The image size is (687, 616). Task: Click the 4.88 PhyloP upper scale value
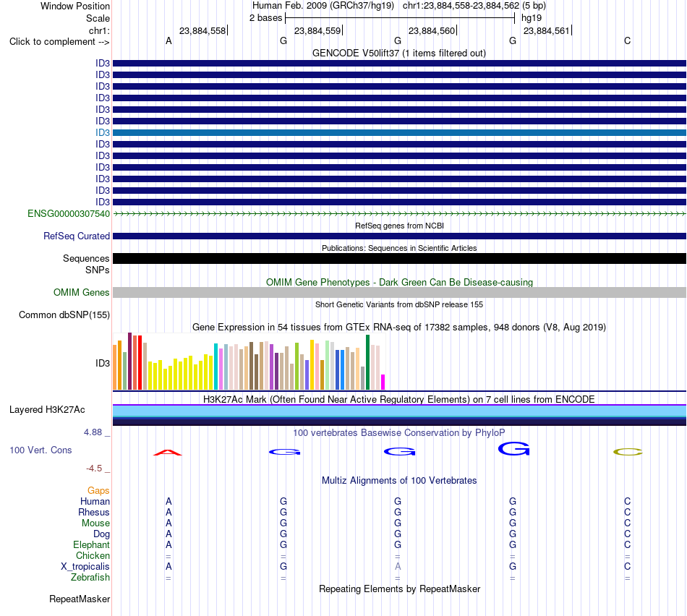coord(93,432)
